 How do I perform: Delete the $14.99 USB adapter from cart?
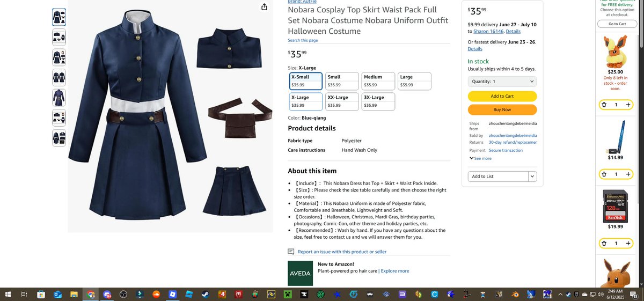604,174
